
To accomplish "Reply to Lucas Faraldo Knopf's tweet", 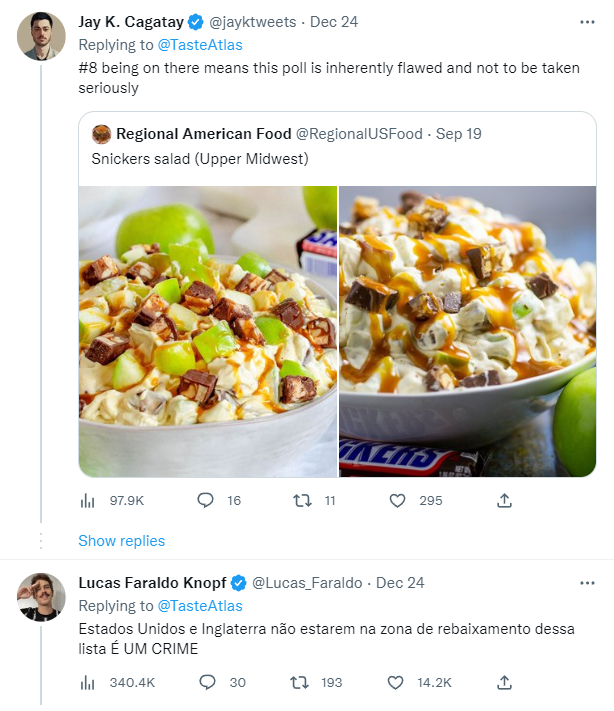I will click(206, 682).
